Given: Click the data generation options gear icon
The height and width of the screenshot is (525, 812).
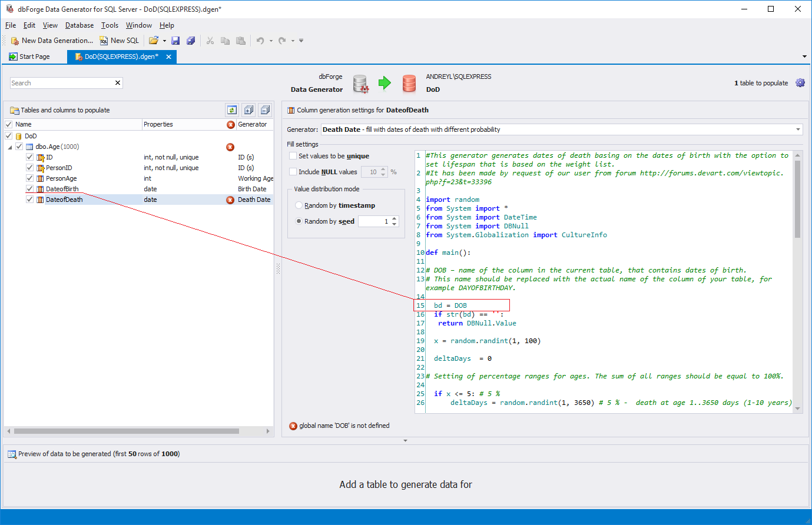Looking at the screenshot, I should pos(800,83).
